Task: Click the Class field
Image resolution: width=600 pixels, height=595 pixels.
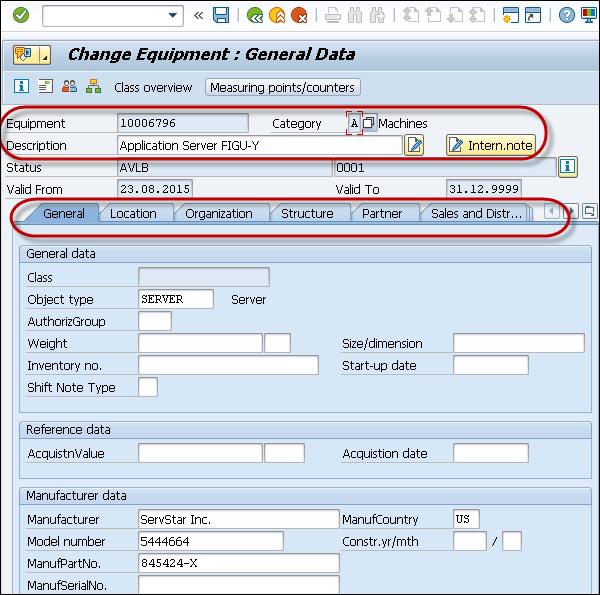Action: pyautogui.click(x=204, y=277)
